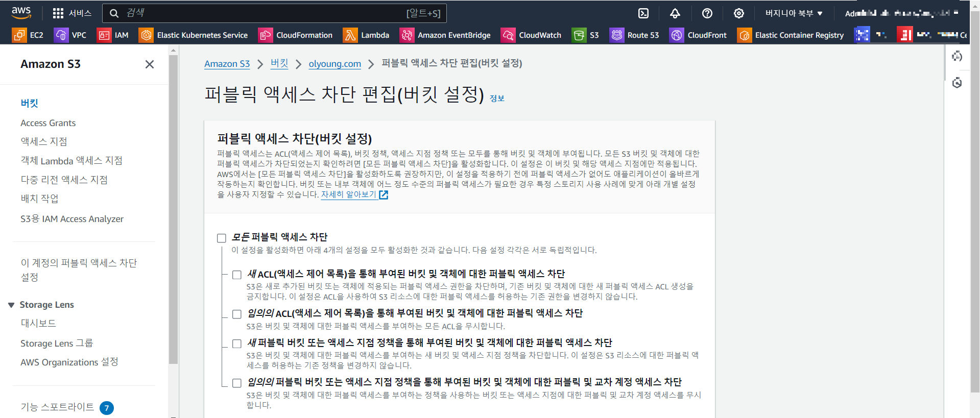Open 기능 스포트라이트
The image size is (980, 418).
(57, 407)
